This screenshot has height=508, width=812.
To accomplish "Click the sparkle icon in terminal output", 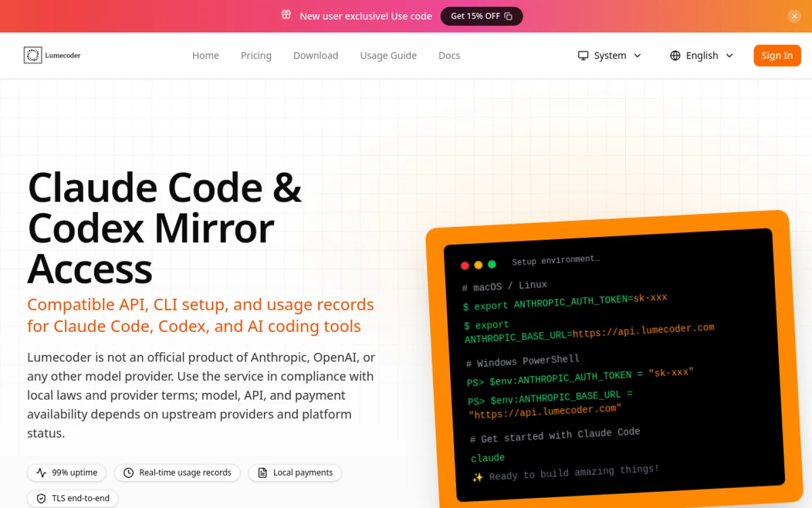I will pos(478,478).
